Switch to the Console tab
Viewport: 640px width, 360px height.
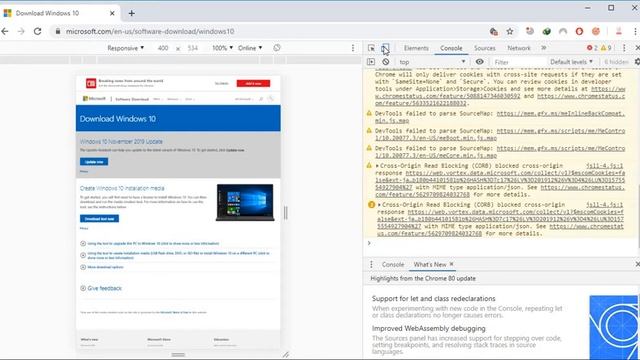point(451,48)
